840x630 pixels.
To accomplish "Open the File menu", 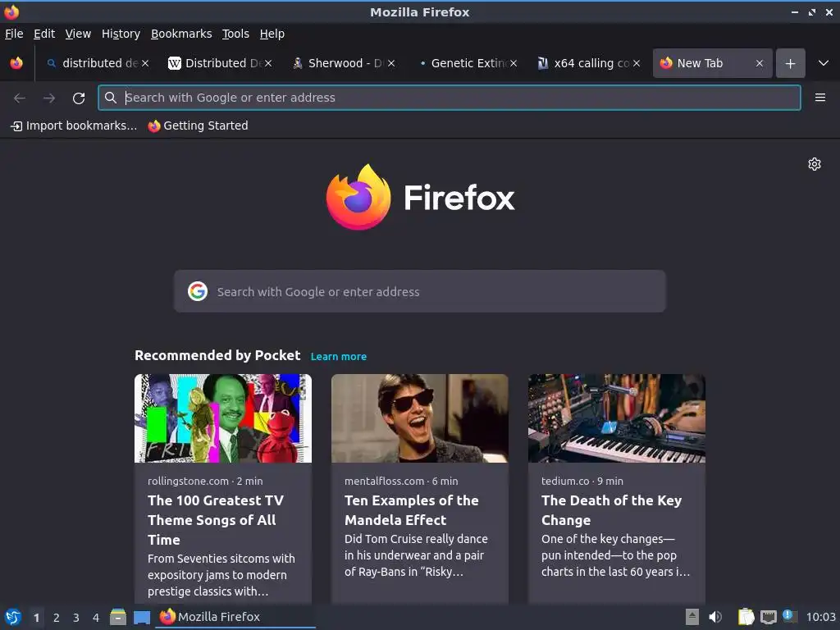I will click(x=14, y=34).
